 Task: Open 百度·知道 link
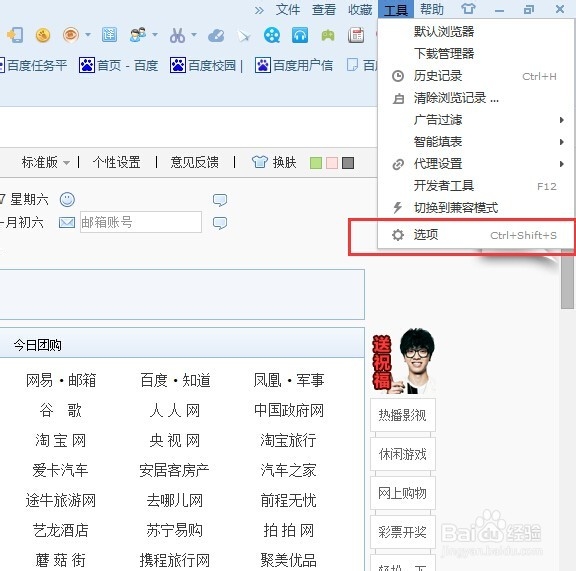click(x=175, y=380)
